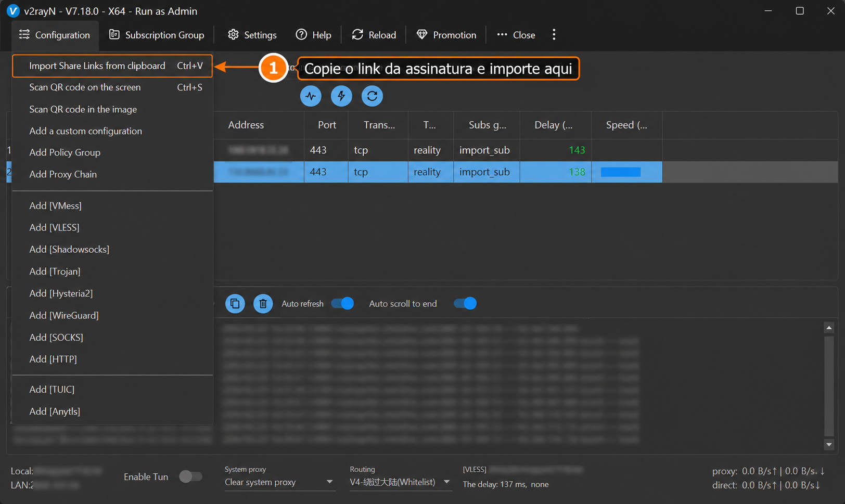Click log scrollbar down arrow
The height and width of the screenshot is (504, 845).
[x=829, y=445]
